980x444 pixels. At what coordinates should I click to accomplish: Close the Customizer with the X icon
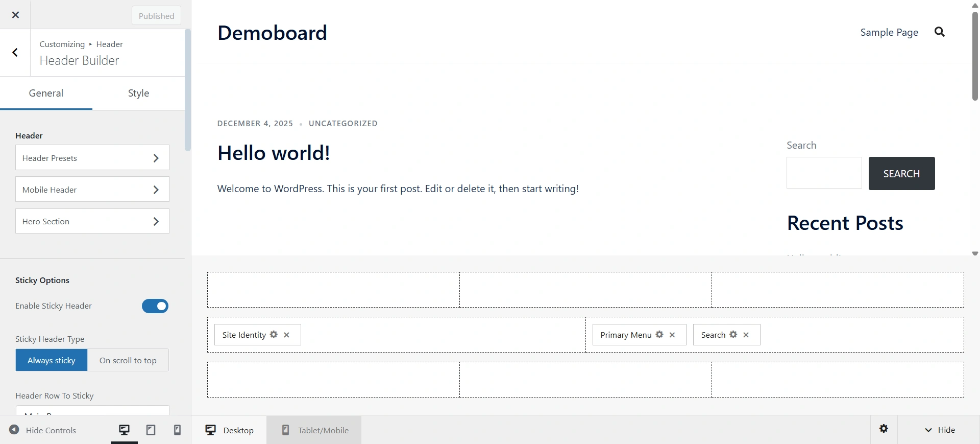(x=15, y=15)
